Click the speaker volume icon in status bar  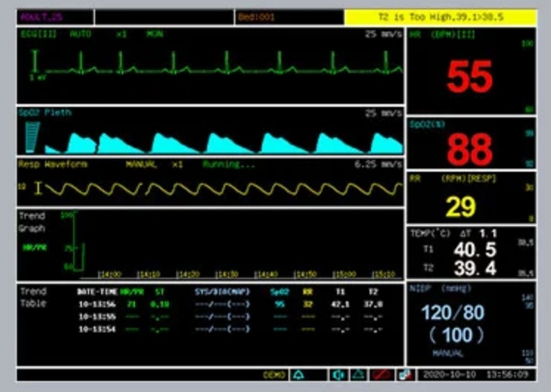pyautogui.click(x=338, y=375)
